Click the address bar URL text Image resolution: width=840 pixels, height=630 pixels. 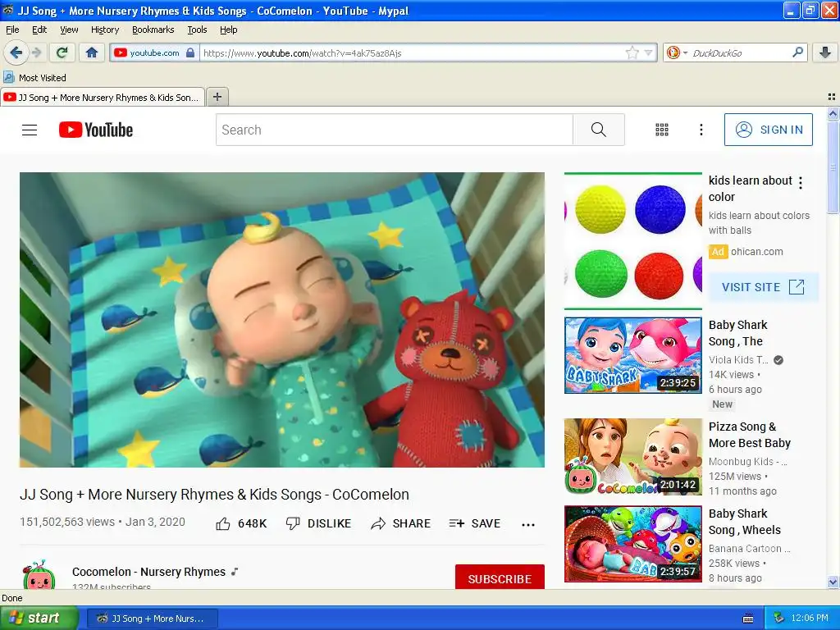[302, 53]
